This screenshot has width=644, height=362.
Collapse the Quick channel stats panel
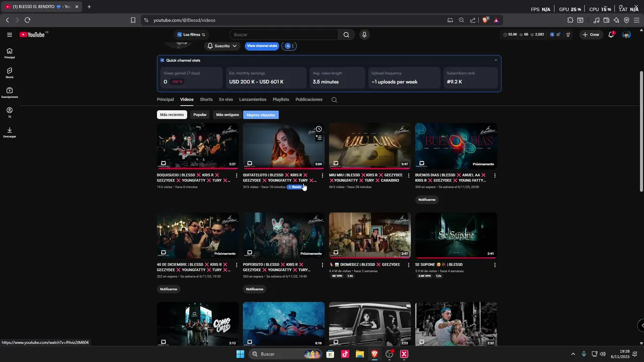pos(496,60)
